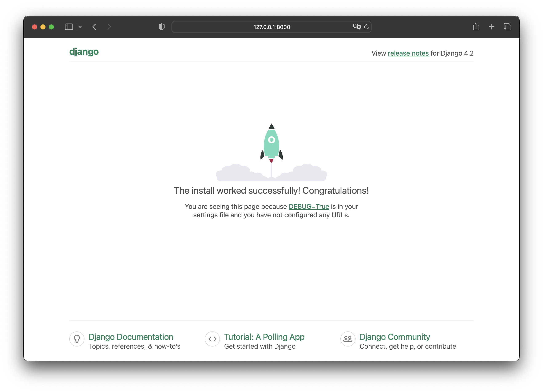The height and width of the screenshot is (392, 543).
Task: Click the code brackets tutorial icon
Action: click(x=212, y=339)
